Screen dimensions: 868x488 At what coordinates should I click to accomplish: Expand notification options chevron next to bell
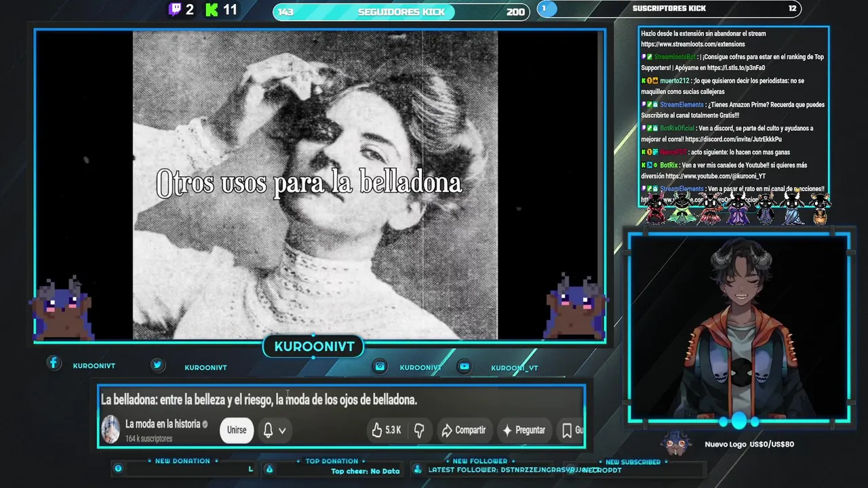tap(282, 430)
